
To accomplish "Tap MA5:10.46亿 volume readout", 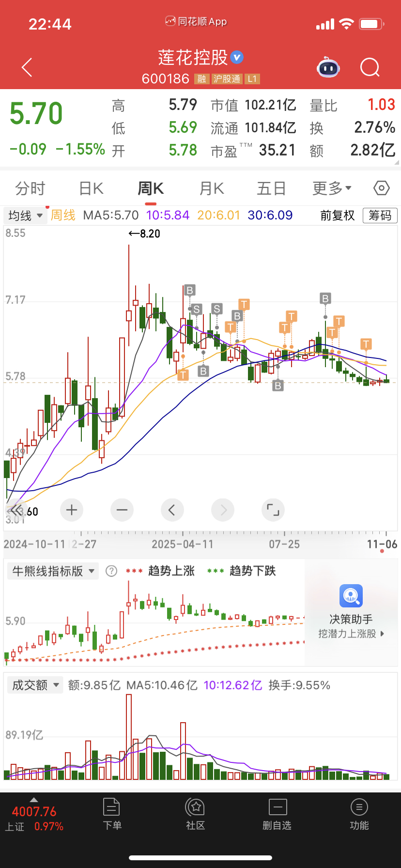I will point(162,685).
